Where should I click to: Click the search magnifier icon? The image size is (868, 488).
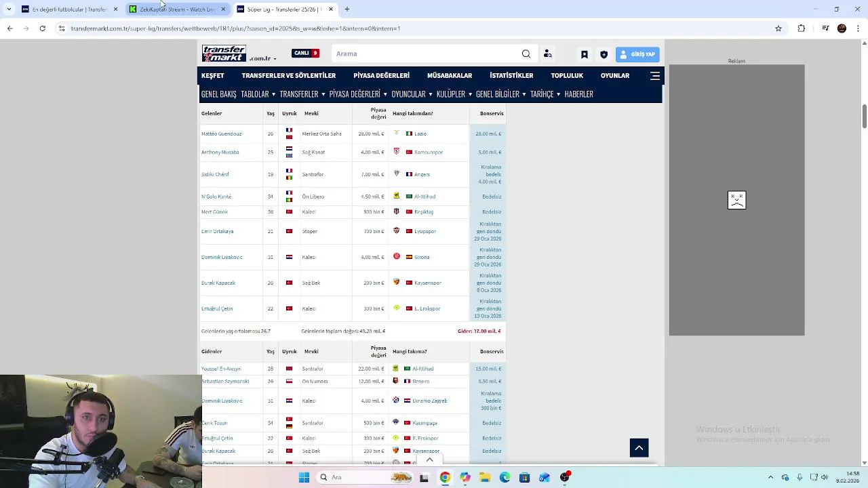pyautogui.click(x=526, y=54)
